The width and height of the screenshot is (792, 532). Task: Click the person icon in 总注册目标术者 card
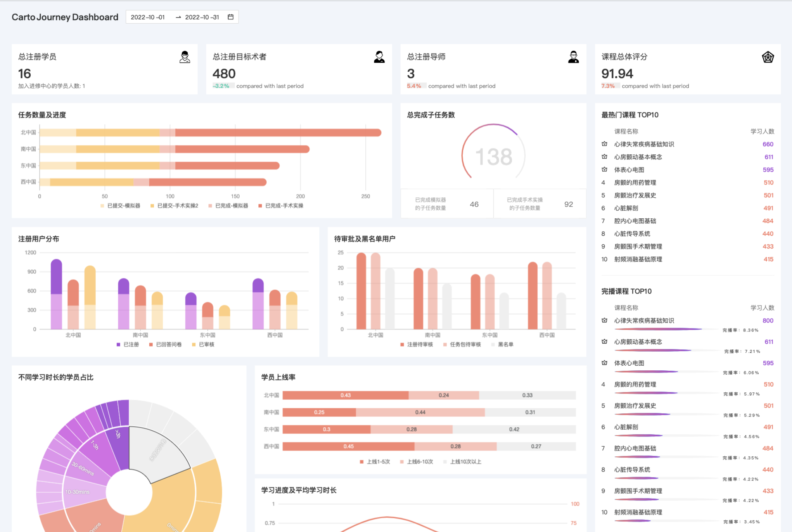pos(379,57)
